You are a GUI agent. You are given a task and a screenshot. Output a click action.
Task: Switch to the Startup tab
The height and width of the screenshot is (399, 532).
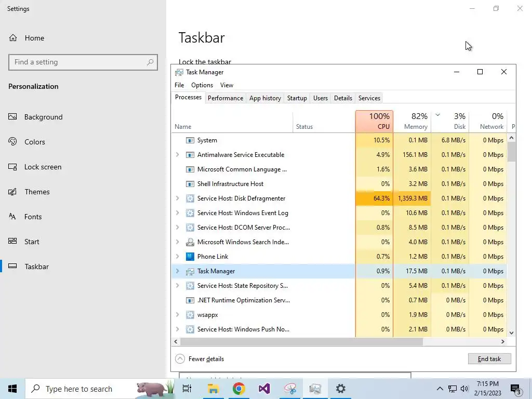(297, 98)
